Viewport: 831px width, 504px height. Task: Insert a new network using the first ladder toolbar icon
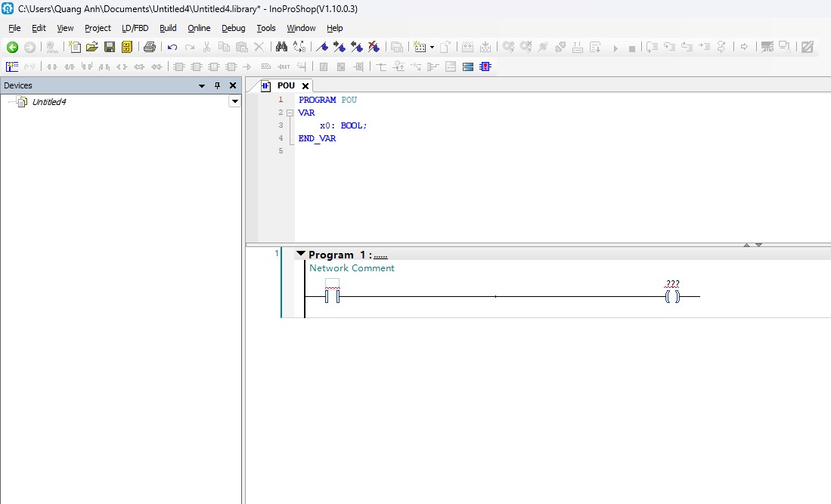click(11, 66)
